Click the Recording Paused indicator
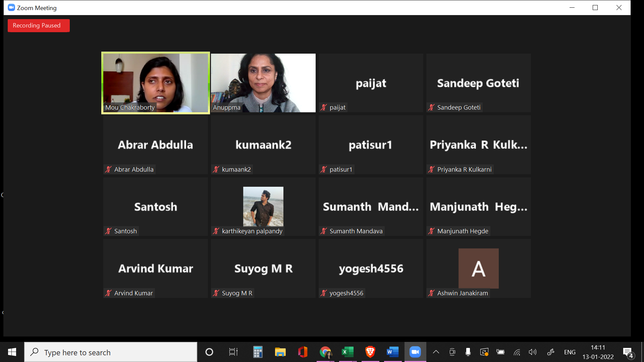Screen dimensions: 644x362 (38, 25)
